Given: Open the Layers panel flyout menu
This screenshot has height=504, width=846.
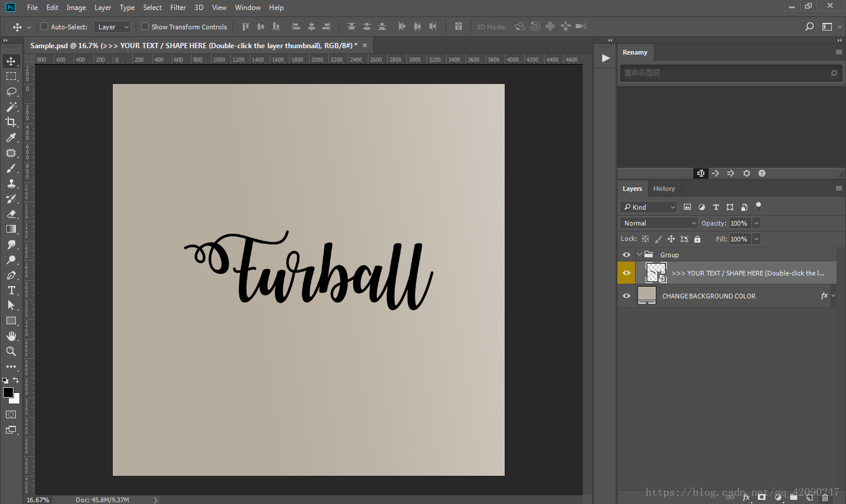Looking at the screenshot, I should point(839,189).
